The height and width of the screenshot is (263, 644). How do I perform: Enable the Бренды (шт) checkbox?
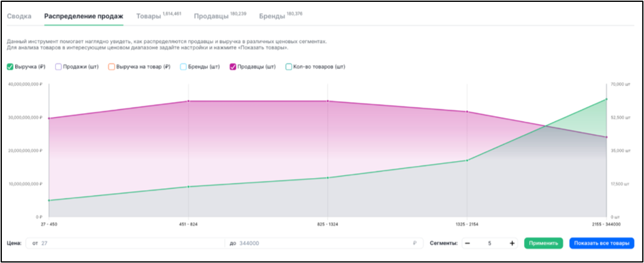(183, 67)
